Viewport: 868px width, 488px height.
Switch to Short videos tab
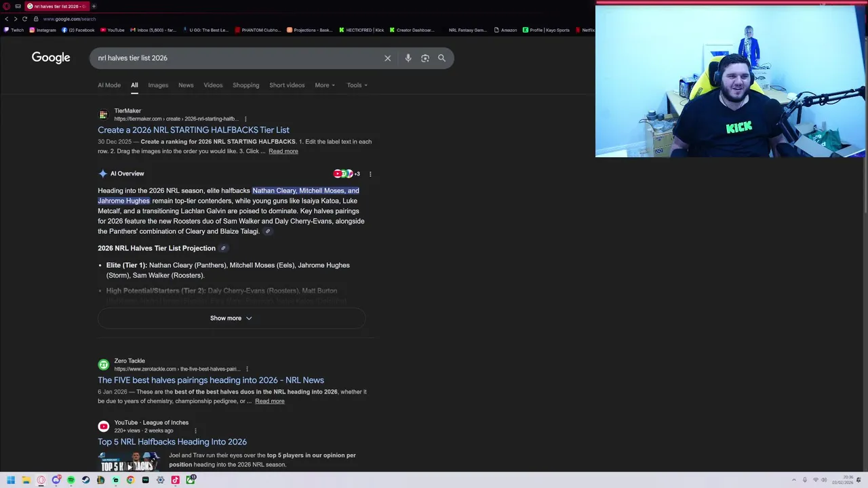point(287,85)
